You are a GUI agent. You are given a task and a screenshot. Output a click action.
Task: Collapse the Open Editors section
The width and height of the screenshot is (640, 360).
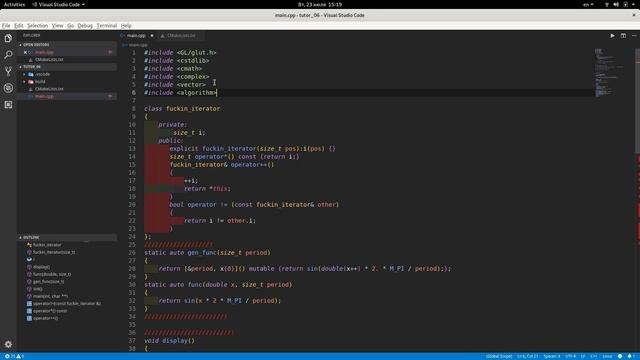pos(67,44)
